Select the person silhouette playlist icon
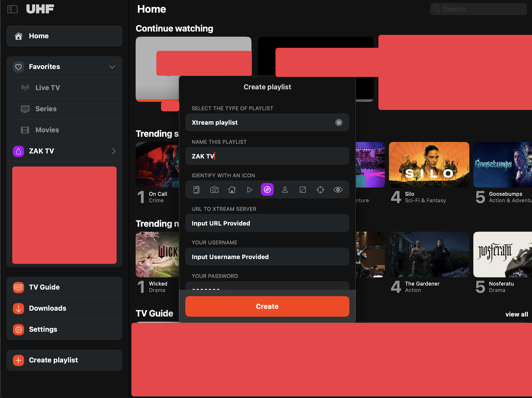The width and height of the screenshot is (532, 398). [x=285, y=190]
